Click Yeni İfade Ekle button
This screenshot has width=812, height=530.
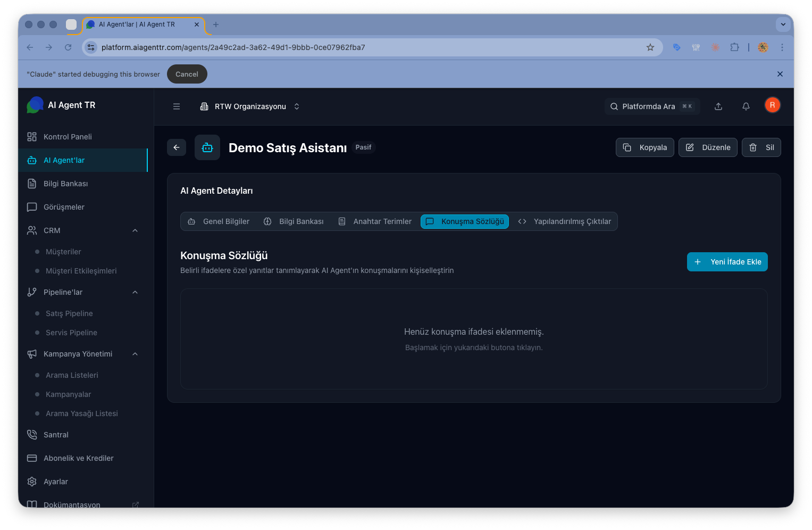coord(727,262)
